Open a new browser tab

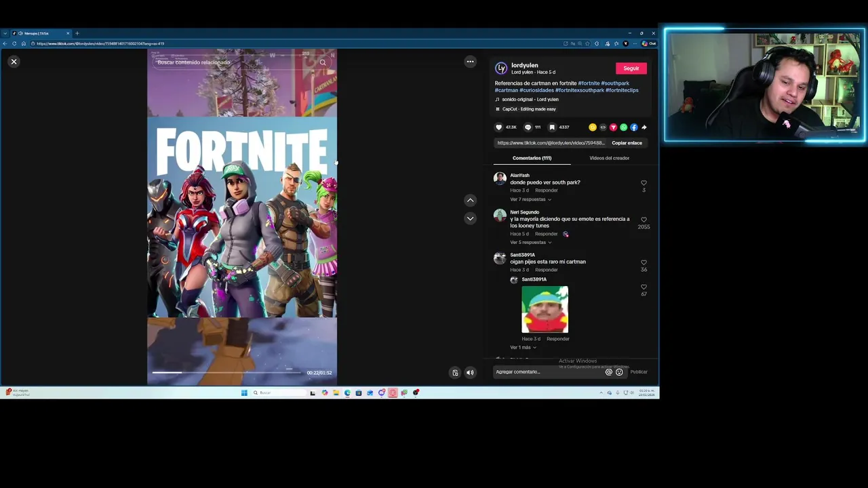click(x=77, y=33)
